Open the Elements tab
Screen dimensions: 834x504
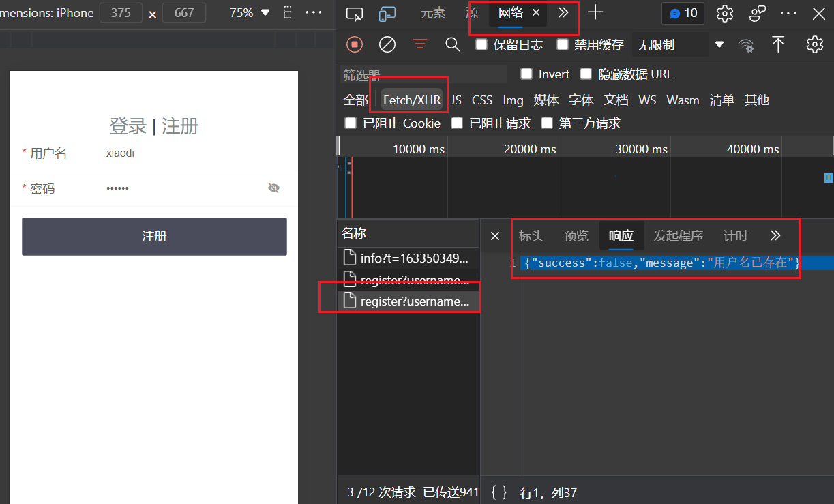(433, 12)
